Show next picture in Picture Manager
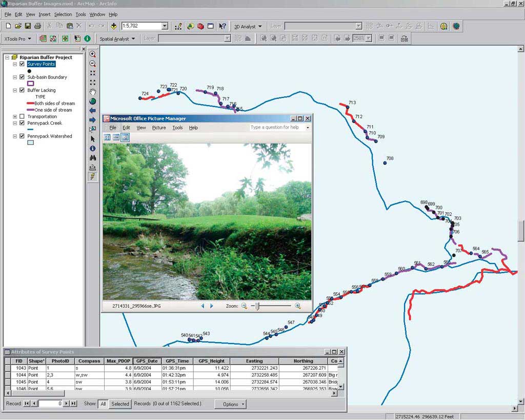Image resolution: width=525 pixels, height=420 pixels. 212,306
